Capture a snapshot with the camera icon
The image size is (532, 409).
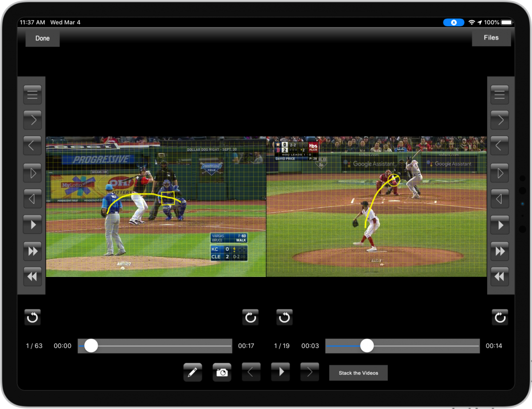(x=222, y=372)
